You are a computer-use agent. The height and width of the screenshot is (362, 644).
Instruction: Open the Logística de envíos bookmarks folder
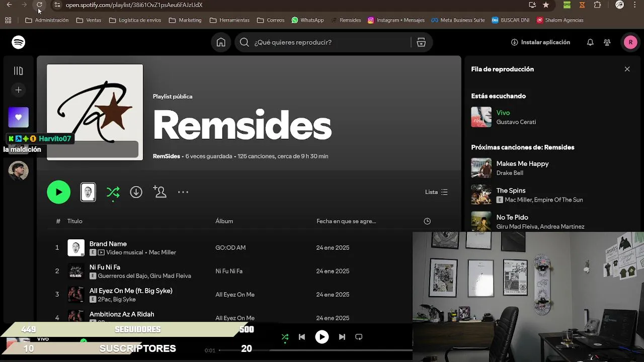(135, 20)
